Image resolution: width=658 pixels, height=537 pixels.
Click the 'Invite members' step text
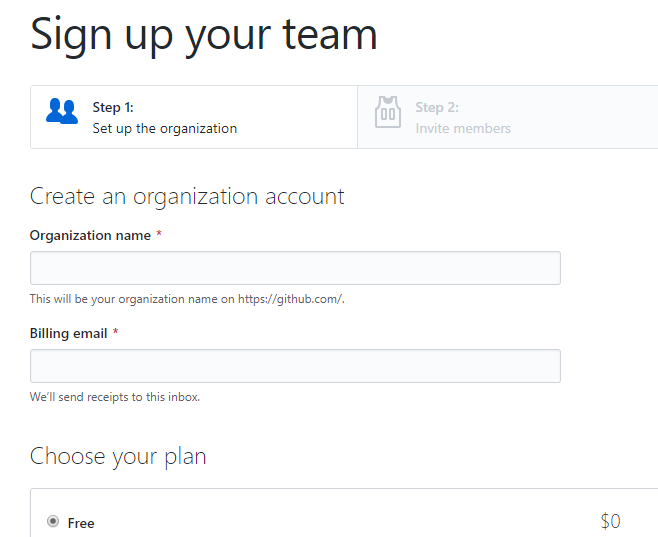(x=463, y=128)
